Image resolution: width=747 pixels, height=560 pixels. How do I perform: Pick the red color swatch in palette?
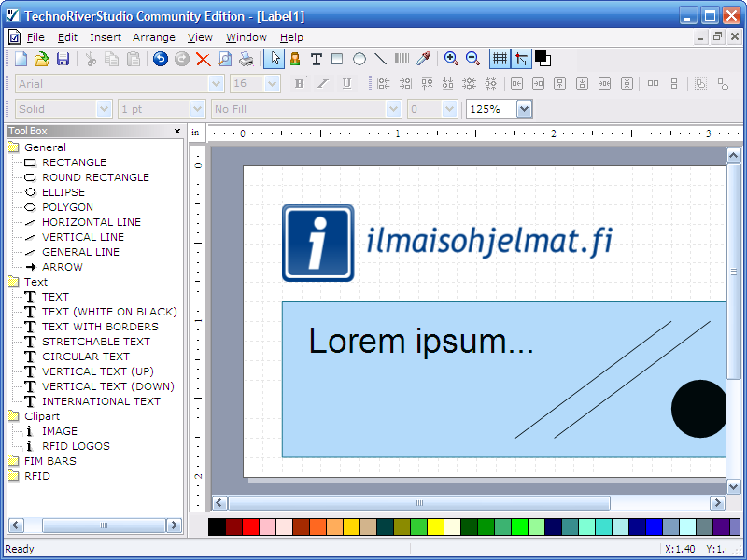coord(250,527)
